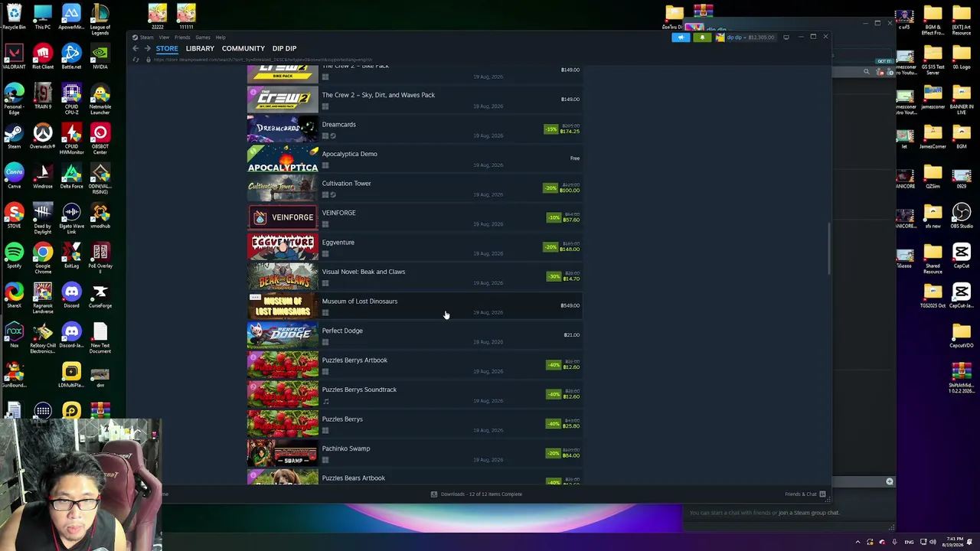
Task: Select the NVIDIA desktop icon
Action: coord(100,57)
